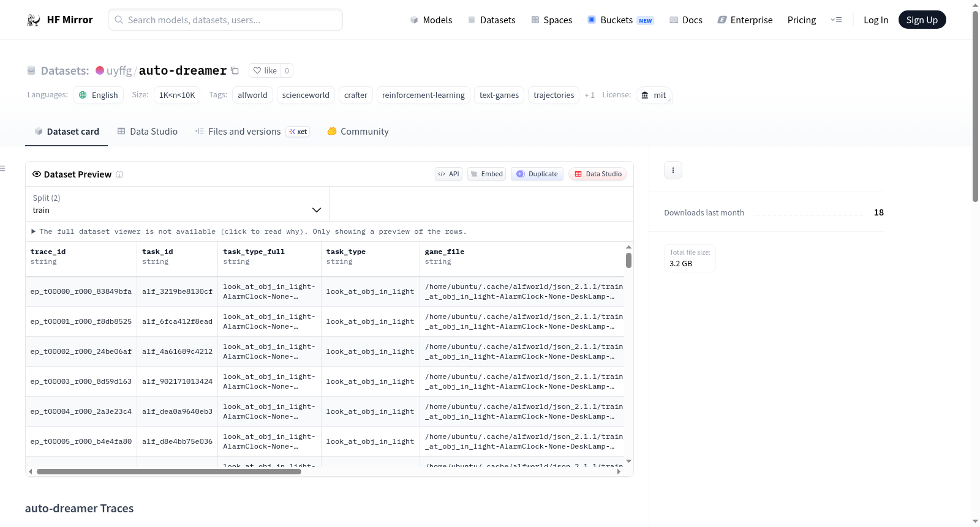The image size is (980, 527).
Task: Expand the +1 hidden tags
Action: pyautogui.click(x=589, y=95)
